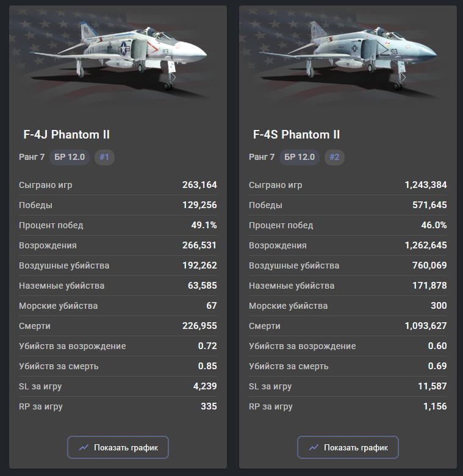
Task: Click the "RP за игру" value 335
Action: (x=209, y=406)
